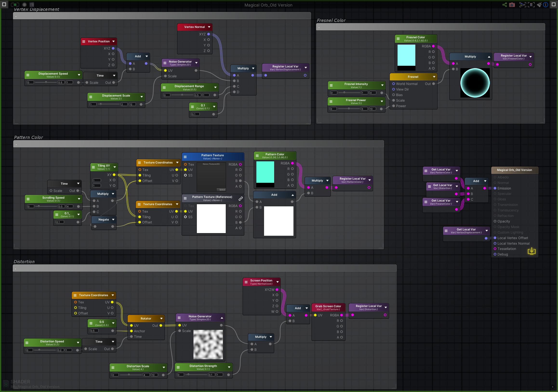The width and height of the screenshot is (558, 392).
Task: Open the node menu on the Fresnel Color node
Action: [398, 38]
